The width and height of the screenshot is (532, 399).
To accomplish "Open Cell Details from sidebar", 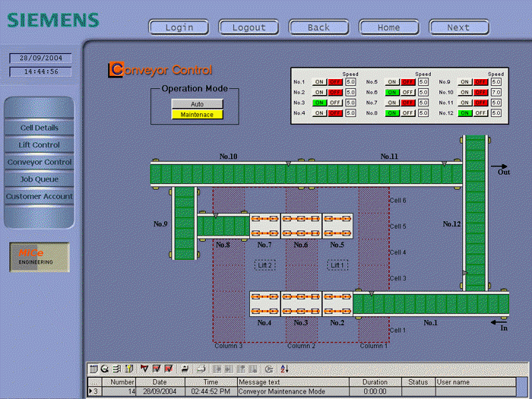I will [39, 128].
